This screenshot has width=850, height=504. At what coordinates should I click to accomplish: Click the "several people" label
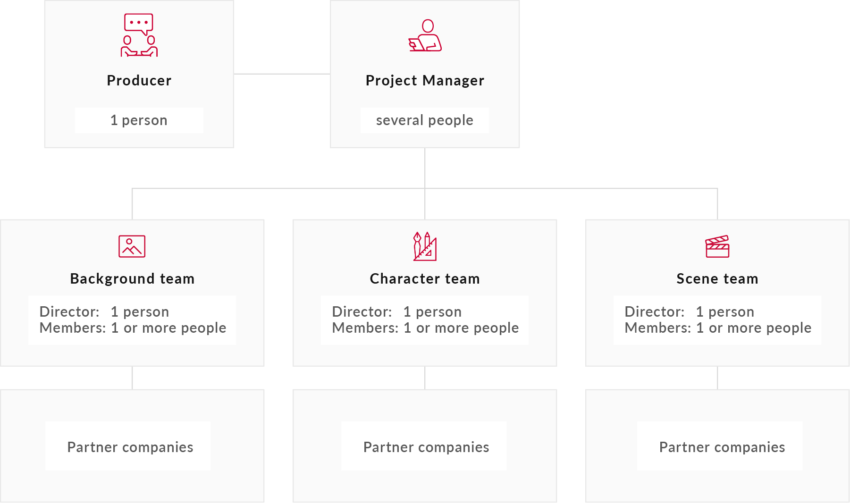pyautogui.click(x=425, y=120)
